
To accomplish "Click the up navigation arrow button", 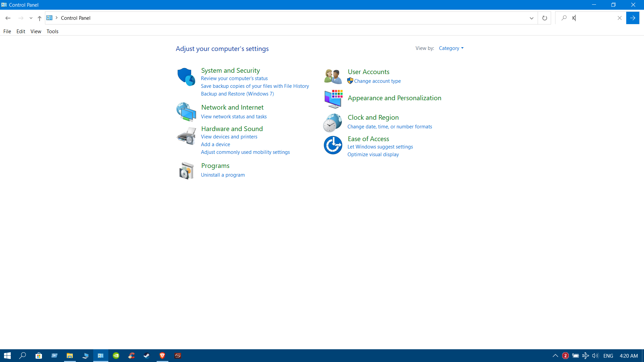I will [39, 18].
